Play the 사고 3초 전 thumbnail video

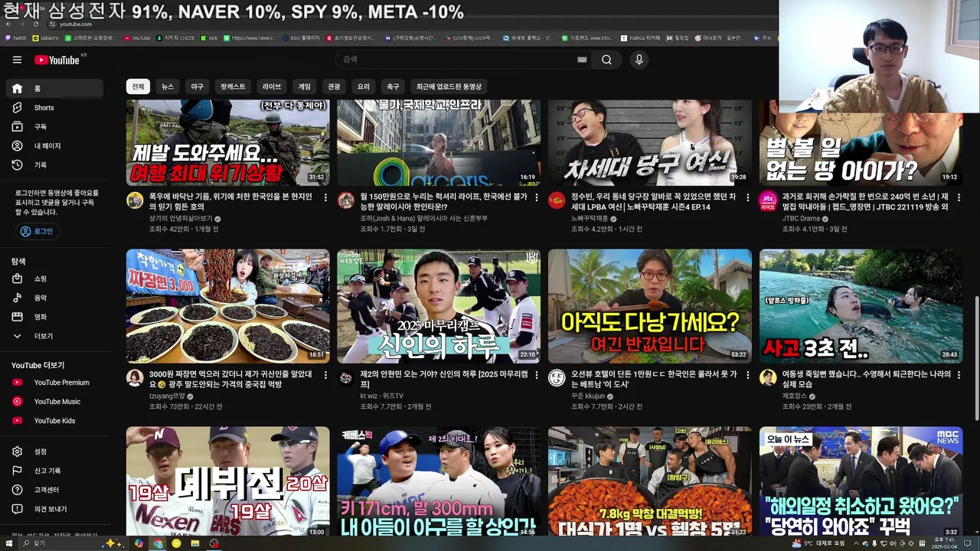tap(861, 306)
